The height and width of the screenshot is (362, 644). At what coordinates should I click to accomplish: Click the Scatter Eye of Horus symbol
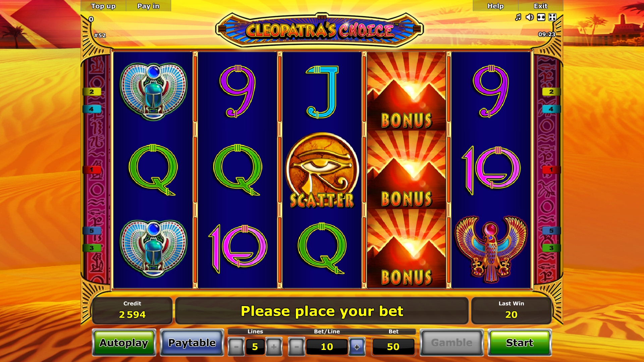[x=322, y=170]
